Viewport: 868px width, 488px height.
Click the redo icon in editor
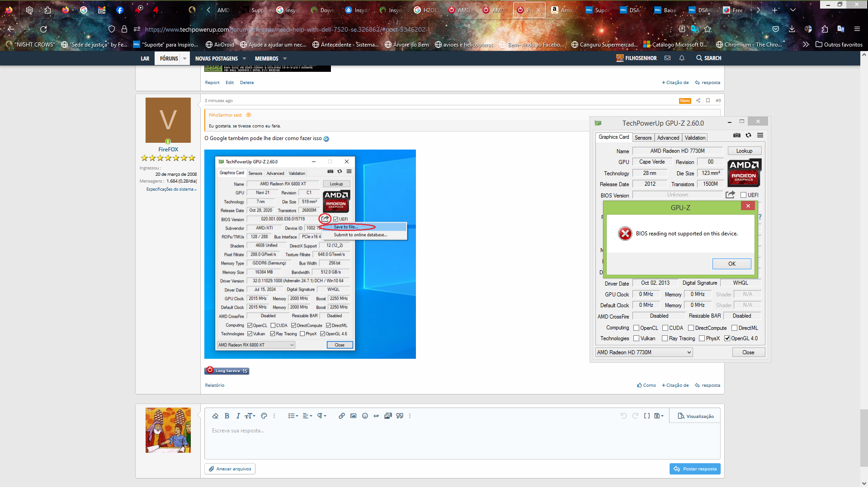(635, 416)
